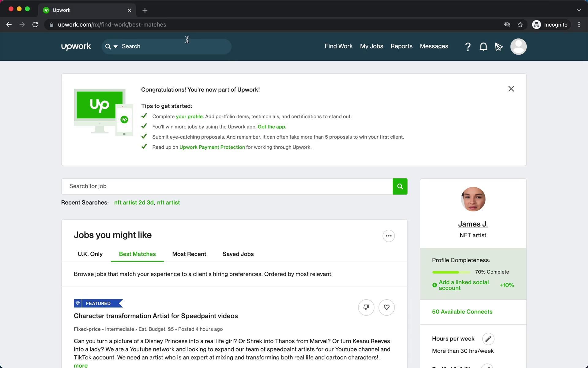Open the Help question mark icon
The height and width of the screenshot is (368, 588).
468,47
